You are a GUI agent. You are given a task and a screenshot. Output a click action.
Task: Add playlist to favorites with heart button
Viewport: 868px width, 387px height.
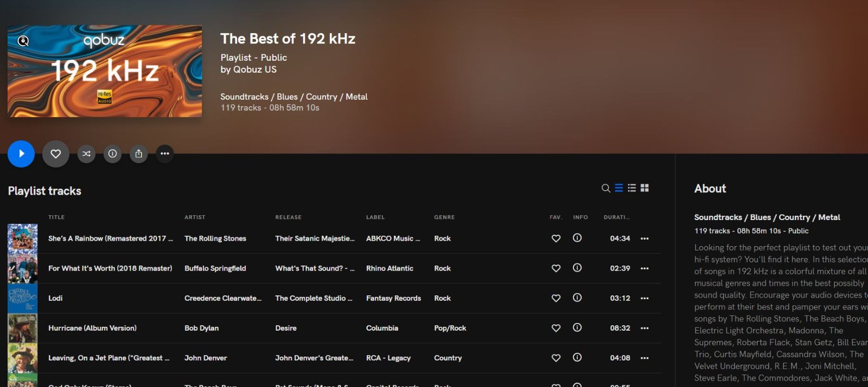(56, 154)
